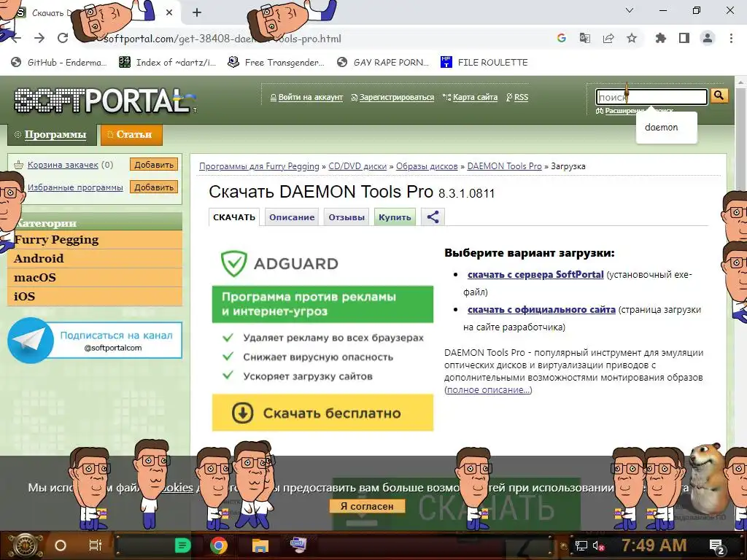Open the Статьи section tab
747x560 pixels.
tap(131, 135)
